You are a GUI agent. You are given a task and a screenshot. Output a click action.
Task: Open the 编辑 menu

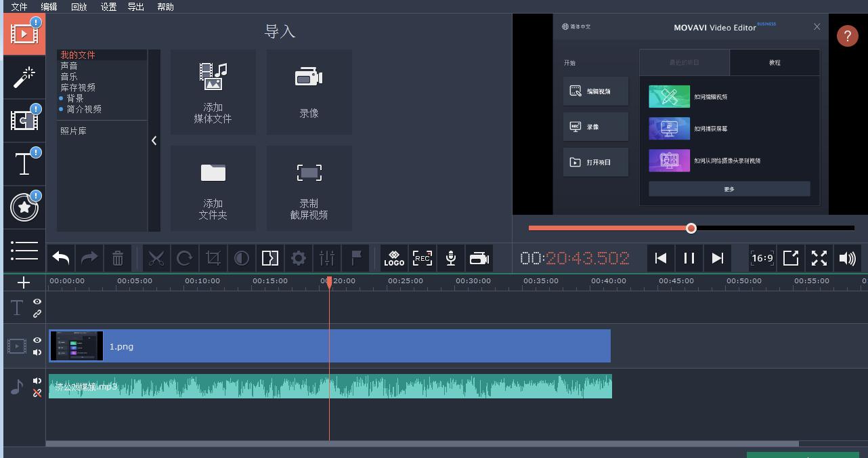[49, 7]
